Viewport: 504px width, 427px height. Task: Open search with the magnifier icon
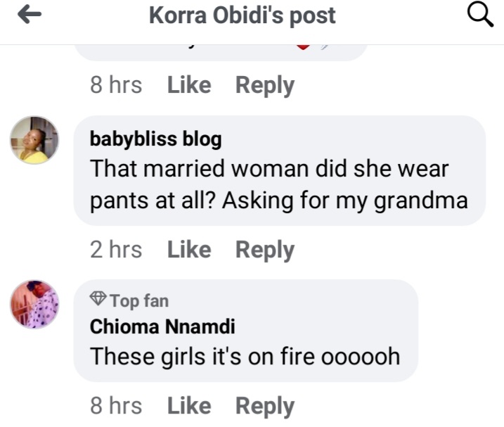(x=481, y=15)
